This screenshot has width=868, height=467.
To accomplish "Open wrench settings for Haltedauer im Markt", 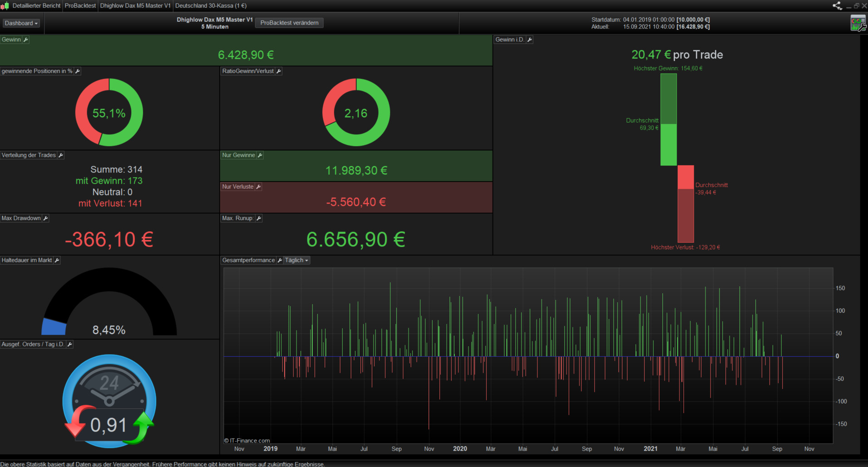I will tap(57, 261).
